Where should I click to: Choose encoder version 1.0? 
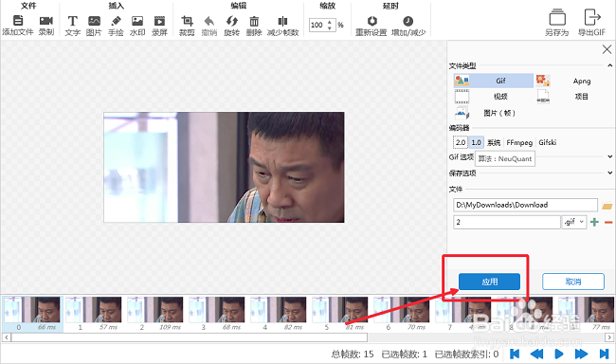pyautogui.click(x=476, y=142)
